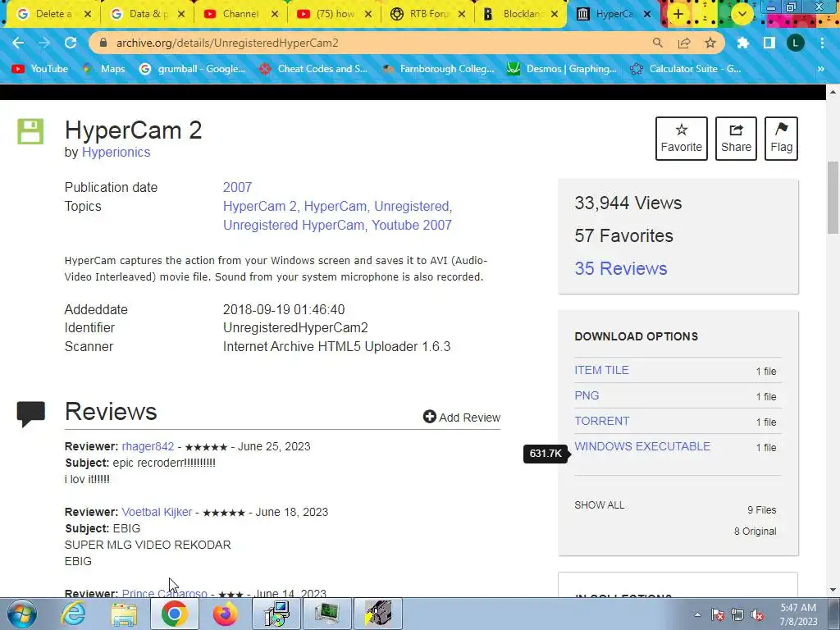The width and height of the screenshot is (840, 630).
Task: Click the Reviews speech bubble icon
Action: 31,414
